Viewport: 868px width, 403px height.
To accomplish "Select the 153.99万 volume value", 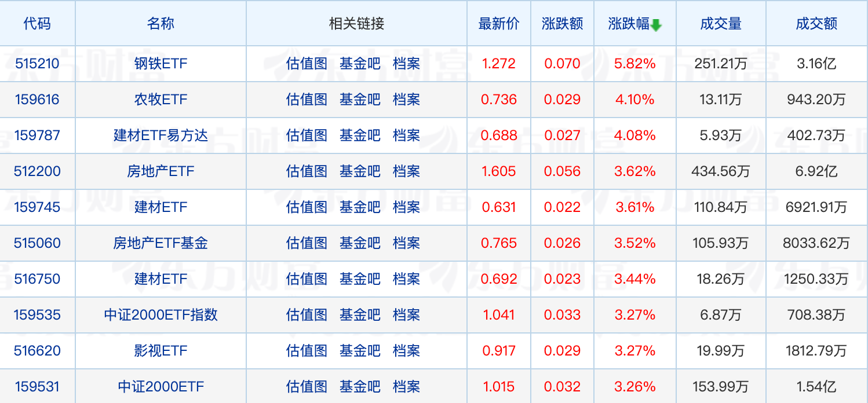I will [721, 387].
